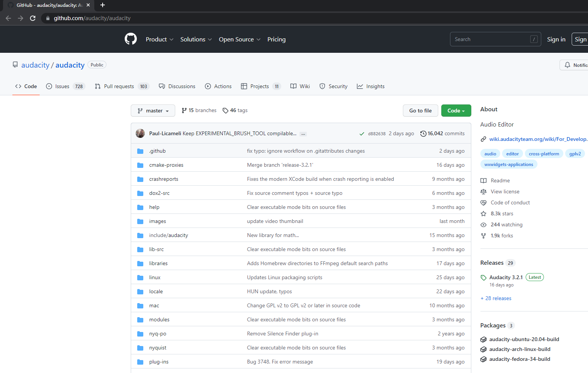Screen dimensions: 588x373
Task: Click the repository icon before audacity/audacity
Action: click(15, 65)
